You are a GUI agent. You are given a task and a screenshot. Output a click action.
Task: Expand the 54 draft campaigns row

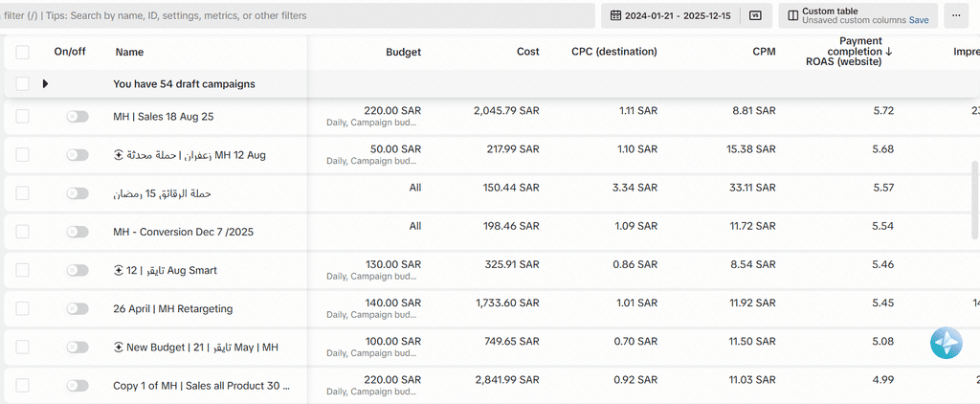pyautogui.click(x=45, y=84)
